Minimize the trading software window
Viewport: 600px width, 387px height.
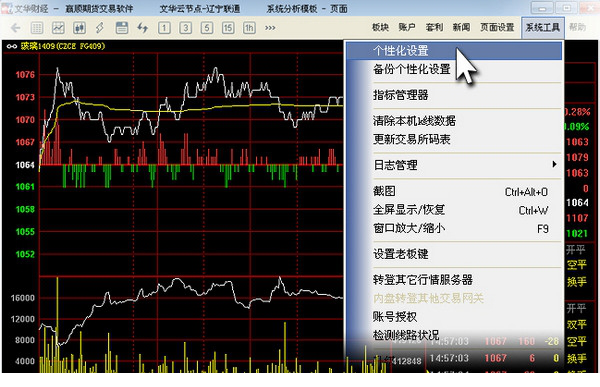coord(543,8)
